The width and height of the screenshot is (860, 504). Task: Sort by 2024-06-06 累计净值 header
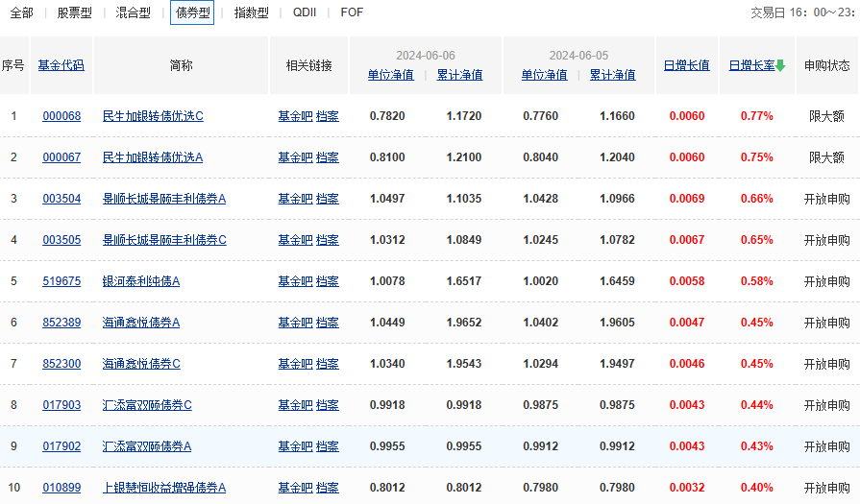459,75
